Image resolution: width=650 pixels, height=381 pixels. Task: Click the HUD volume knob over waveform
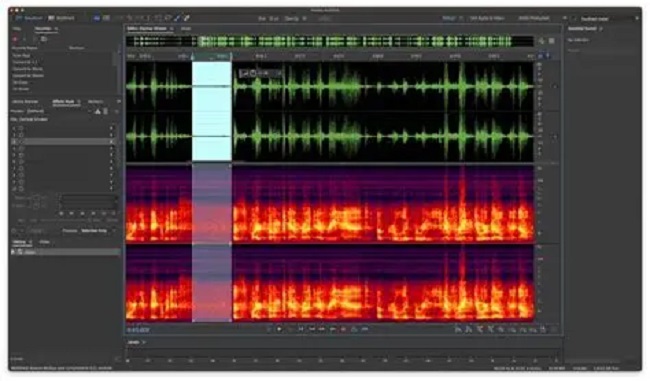[x=253, y=73]
